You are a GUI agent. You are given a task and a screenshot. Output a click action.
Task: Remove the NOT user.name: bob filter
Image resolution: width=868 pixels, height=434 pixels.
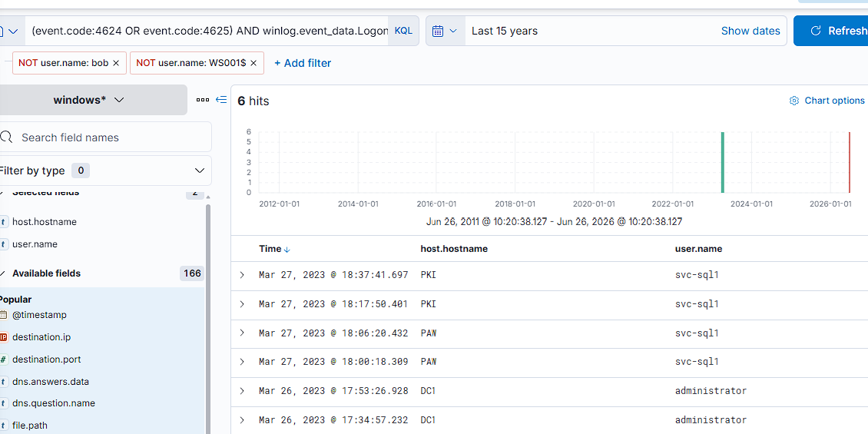click(116, 63)
